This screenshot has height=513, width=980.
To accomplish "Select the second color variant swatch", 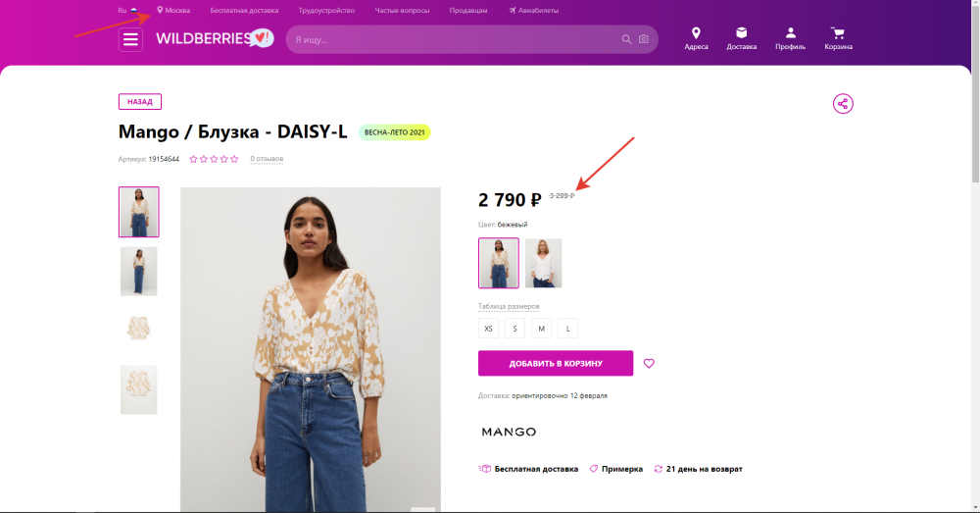I will pos(544,263).
